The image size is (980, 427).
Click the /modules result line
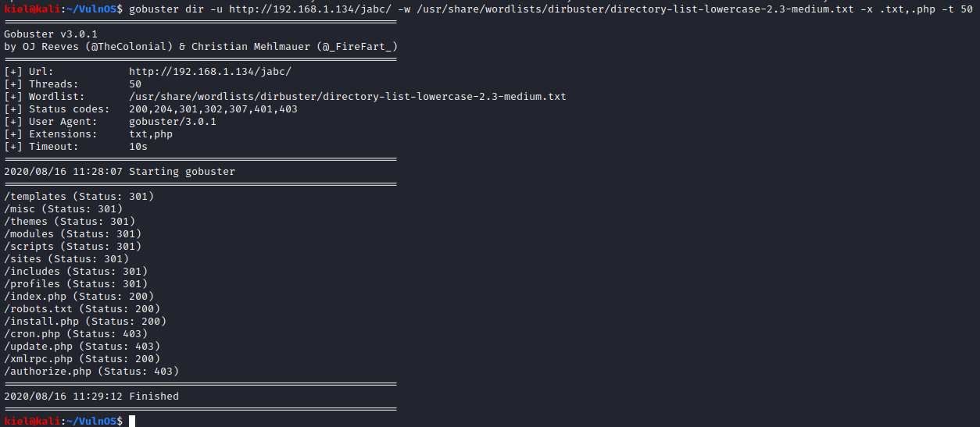[x=73, y=234]
